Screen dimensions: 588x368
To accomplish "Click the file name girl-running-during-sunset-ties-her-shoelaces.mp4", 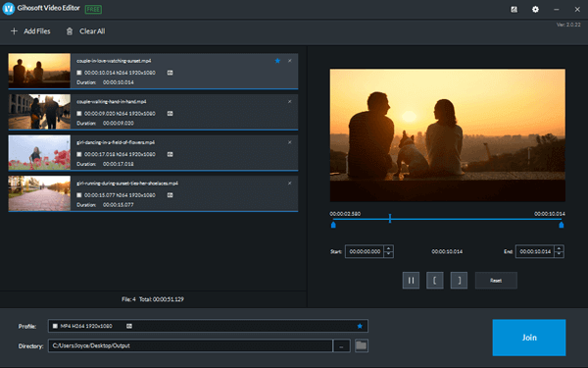I will (127, 184).
